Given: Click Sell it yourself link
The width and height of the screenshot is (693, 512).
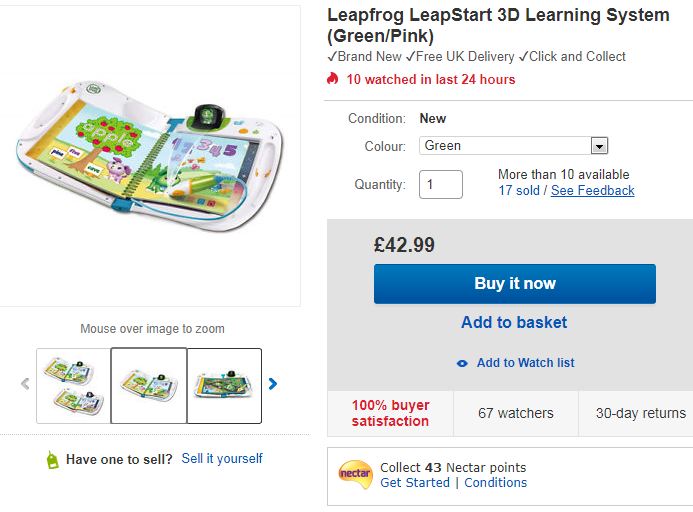Looking at the screenshot, I should [222, 458].
